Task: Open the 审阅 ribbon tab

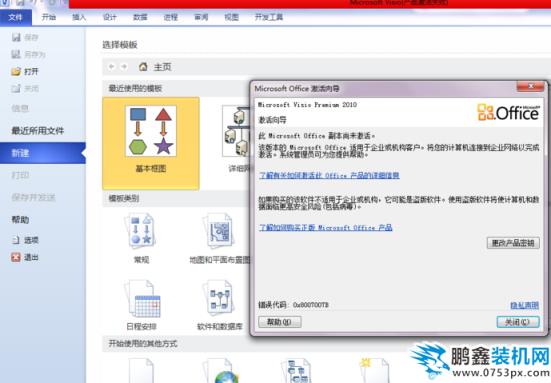Action: 201,17
